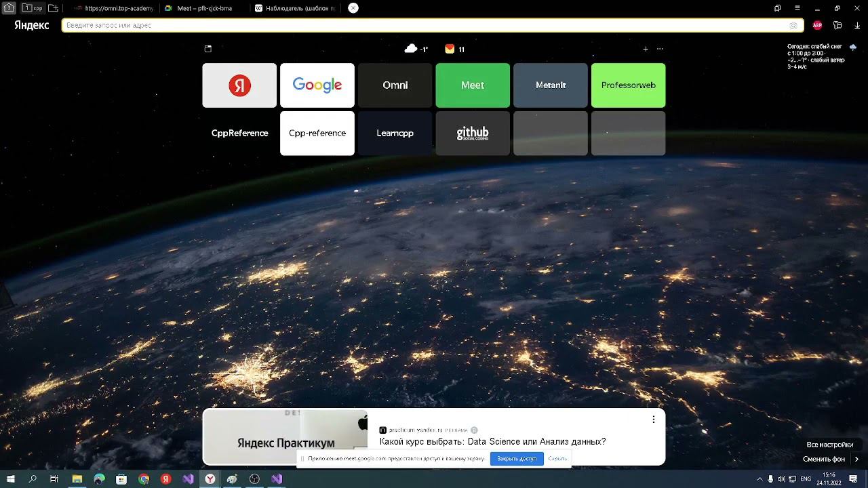
Task: Open image search camera icon in address bar
Action: click(793, 25)
